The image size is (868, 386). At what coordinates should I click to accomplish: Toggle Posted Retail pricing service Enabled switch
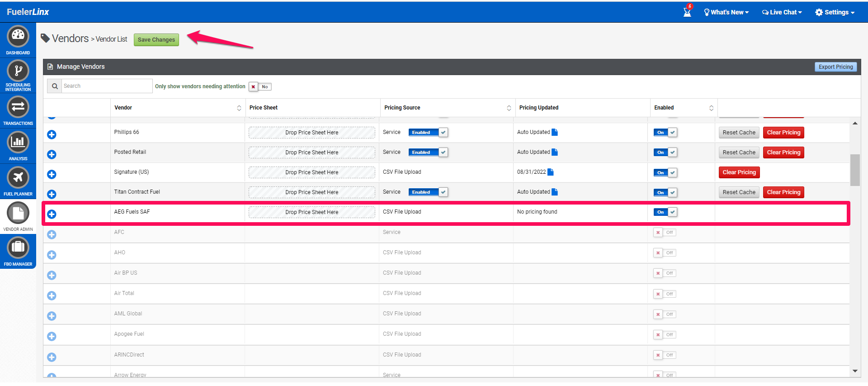point(428,152)
